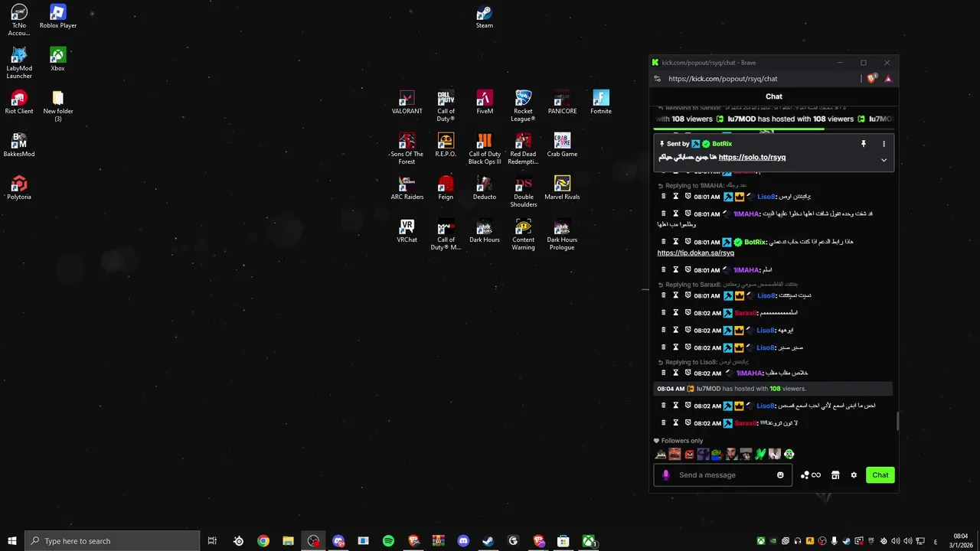Open the Windows Start menu
Screen dimensions: 980x551
(11, 541)
